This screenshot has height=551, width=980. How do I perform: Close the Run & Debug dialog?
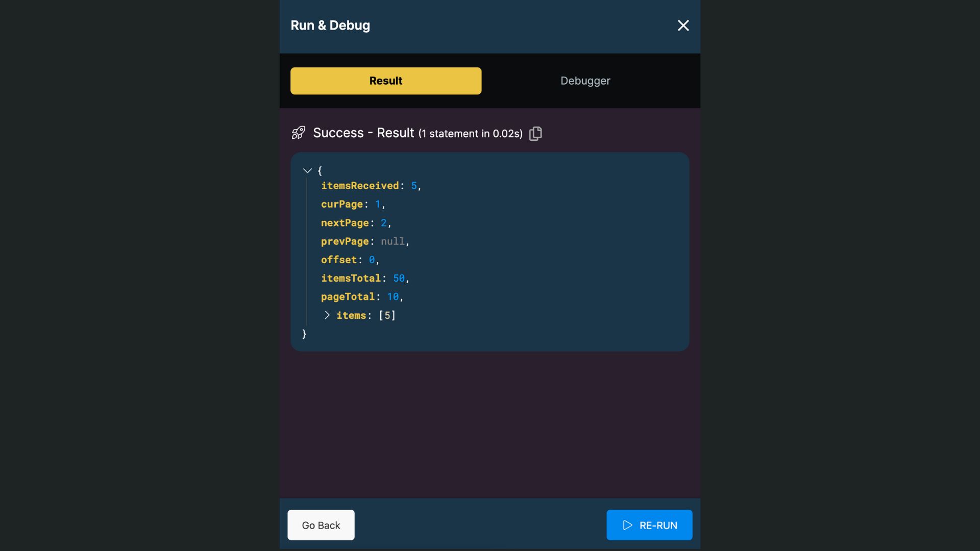coord(683,25)
